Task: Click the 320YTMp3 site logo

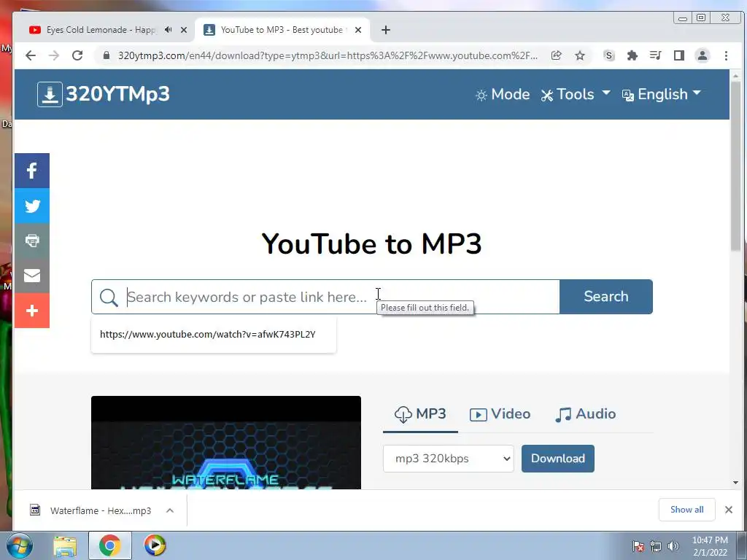Action: (x=104, y=94)
